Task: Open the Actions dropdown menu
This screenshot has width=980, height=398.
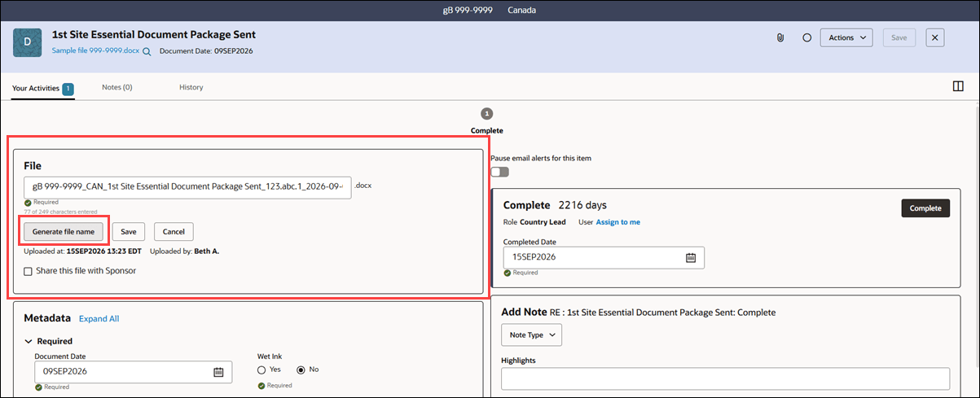Action: (846, 37)
